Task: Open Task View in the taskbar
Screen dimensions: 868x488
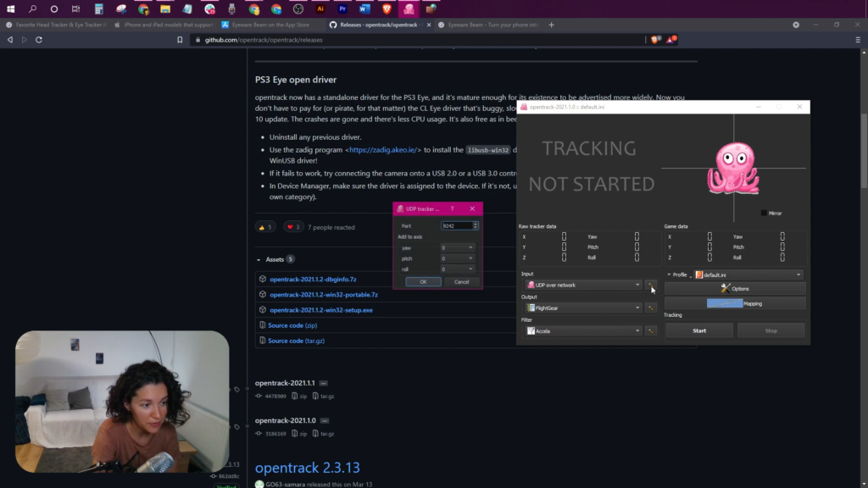Action: pos(75,8)
